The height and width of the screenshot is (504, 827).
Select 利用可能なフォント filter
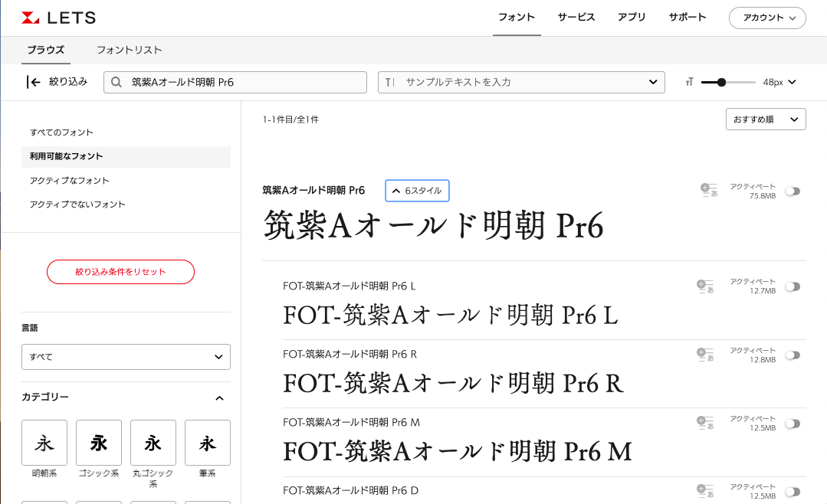pos(126,156)
